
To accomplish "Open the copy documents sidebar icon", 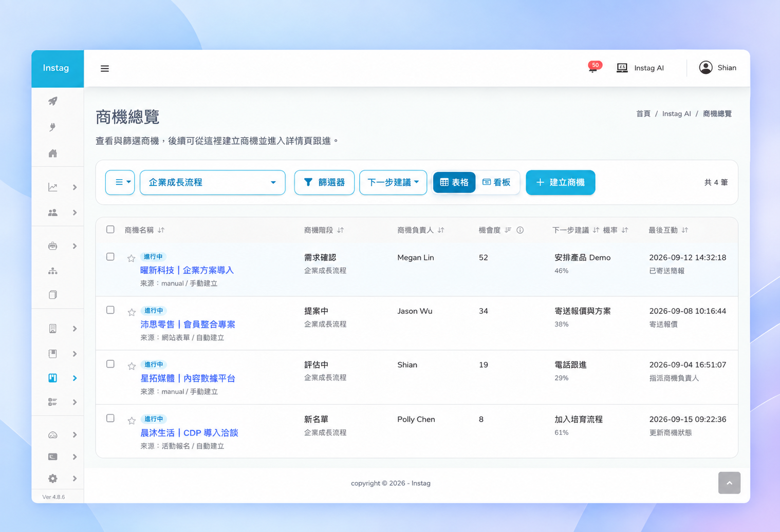I will pos(52,295).
